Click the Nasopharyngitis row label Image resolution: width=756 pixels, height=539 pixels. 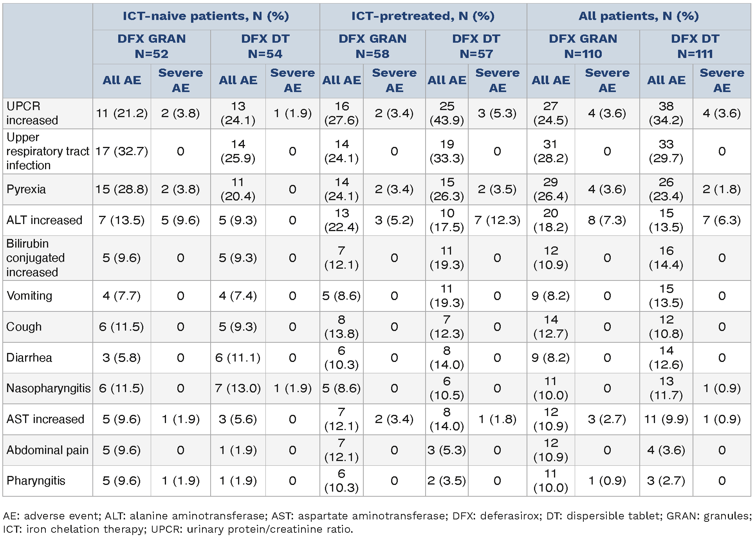[x=48, y=388]
